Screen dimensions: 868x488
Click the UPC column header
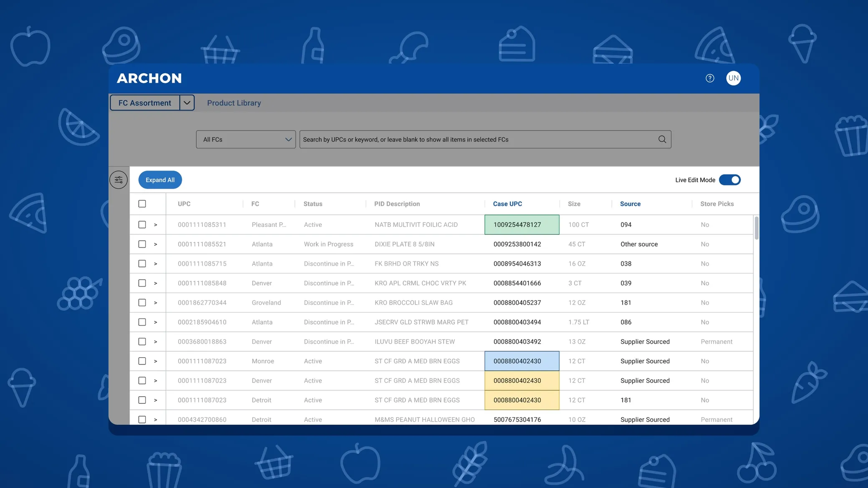pyautogui.click(x=184, y=204)
